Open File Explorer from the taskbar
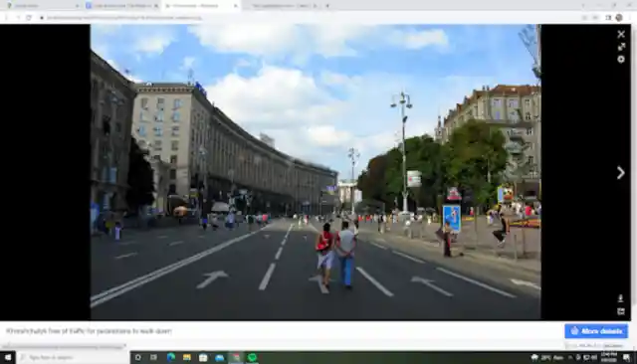The height and width of the screenshot is (364, 637). (x=187, y=357)
